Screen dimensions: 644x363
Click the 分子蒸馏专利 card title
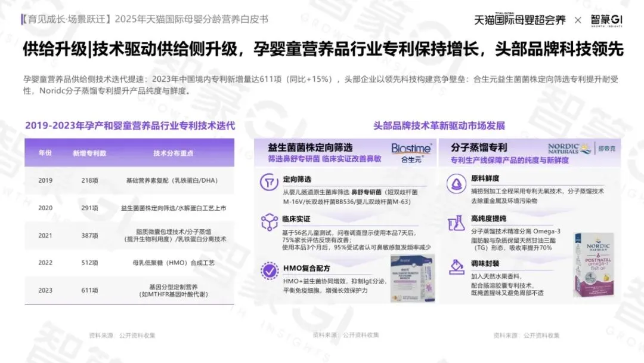tap(479, 147)
